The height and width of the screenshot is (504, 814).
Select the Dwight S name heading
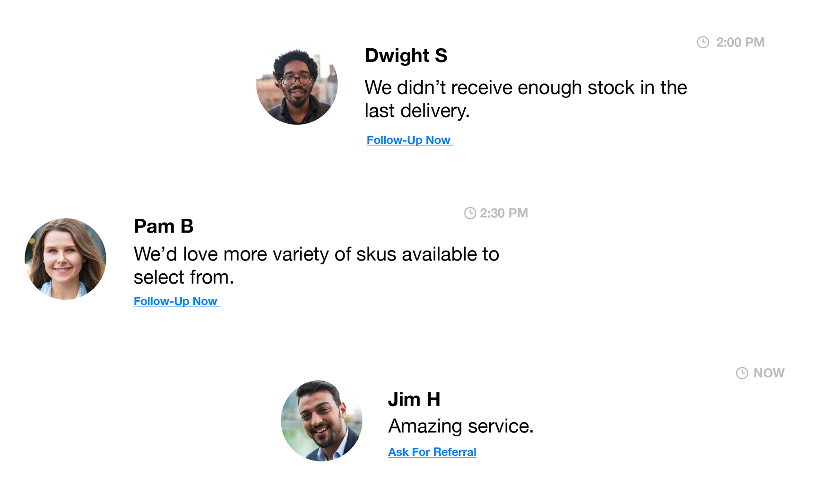(x=406, y=56)
